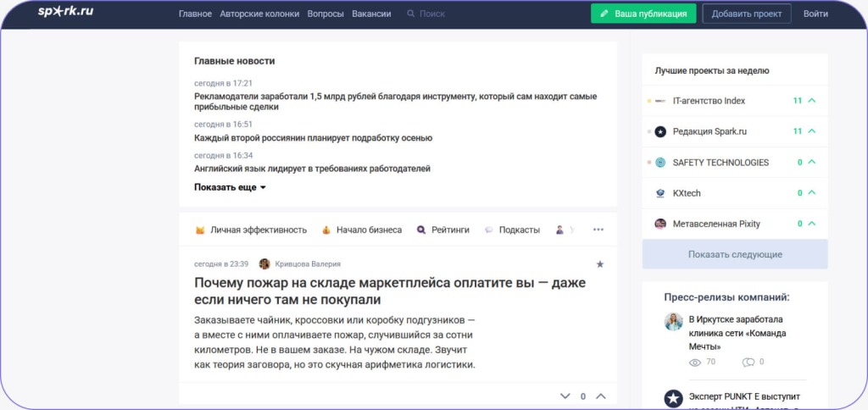Select the Личная эффективность category tab
The image size is (868, 410).
pos(251,230)
